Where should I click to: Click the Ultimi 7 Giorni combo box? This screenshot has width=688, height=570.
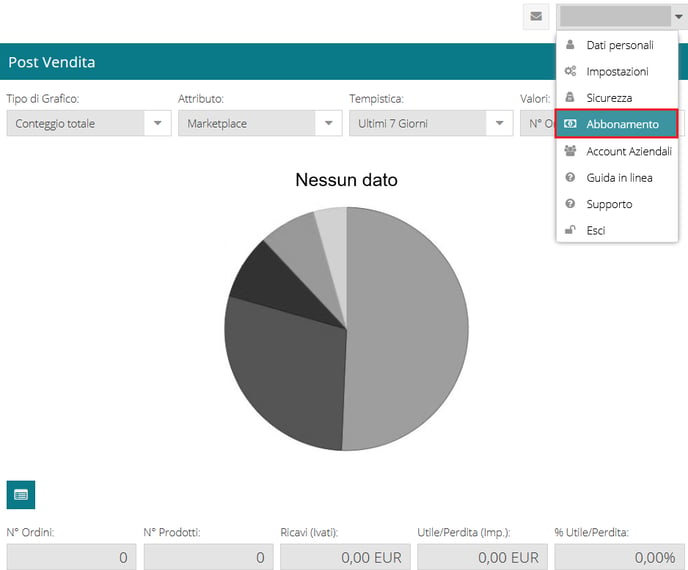pos(431,123)
